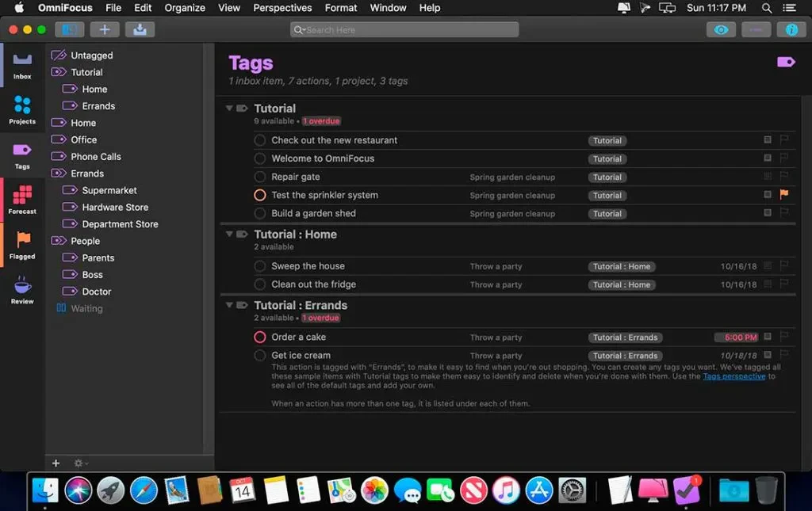
Task: Open the Window menu
Action: (x=388, y=8)
